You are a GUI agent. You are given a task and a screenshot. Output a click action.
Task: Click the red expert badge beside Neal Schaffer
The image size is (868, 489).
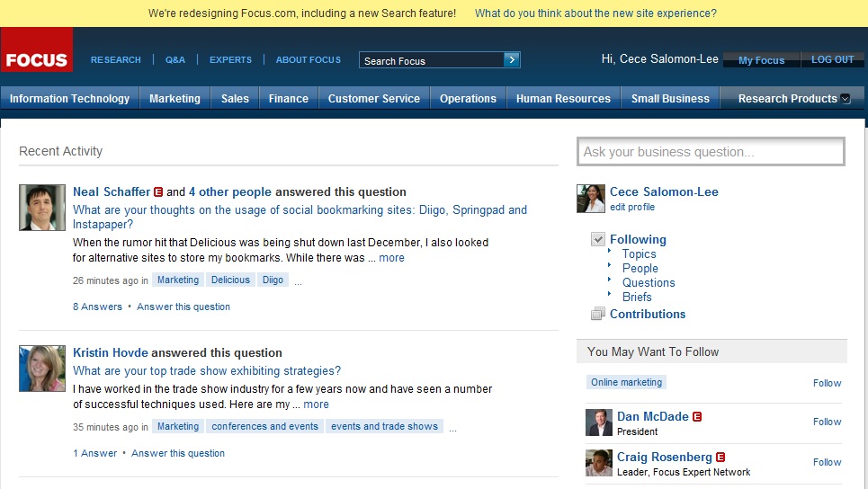[x=158, y=191]
